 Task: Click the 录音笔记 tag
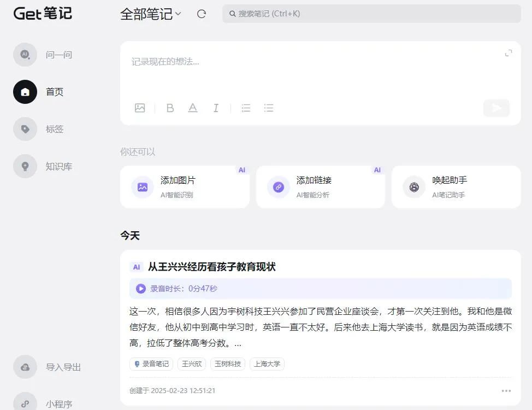point(151,364)
